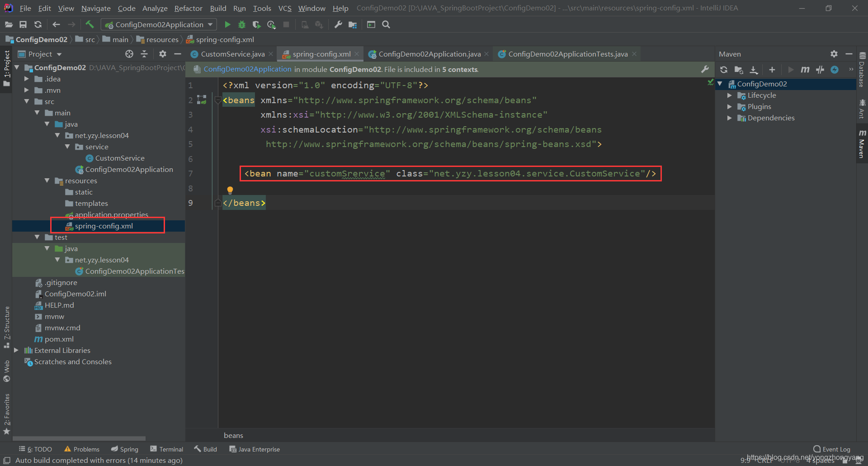This screenshot has width=868, height=466.
Task: Open Project Structure folder icon in toolbar
Action: tap(353, 24)
